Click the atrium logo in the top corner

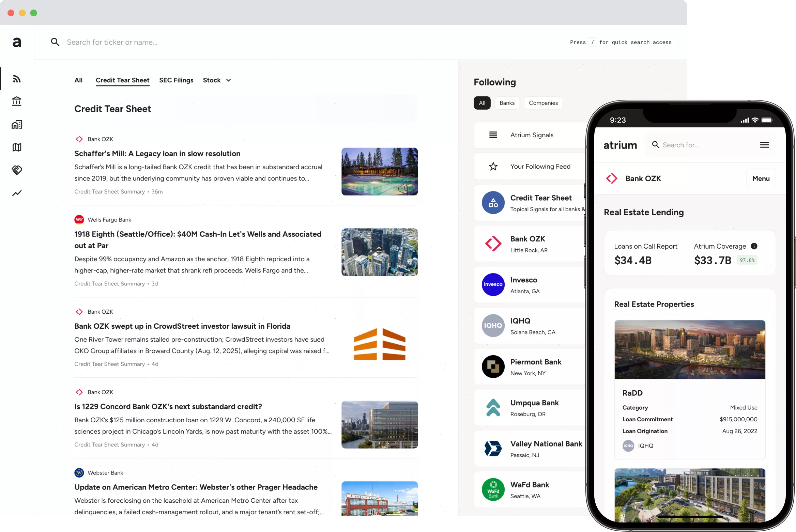click(16, 42)
